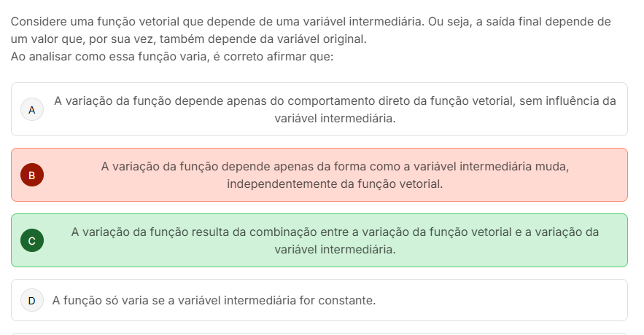Click the second line 'variável intermediária.' in option A
The width and height of the screenshot is (644, 335).
(x=335, y=118)
